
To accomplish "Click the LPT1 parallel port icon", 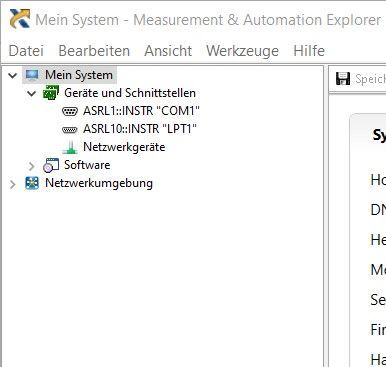I will click(70, 129).
